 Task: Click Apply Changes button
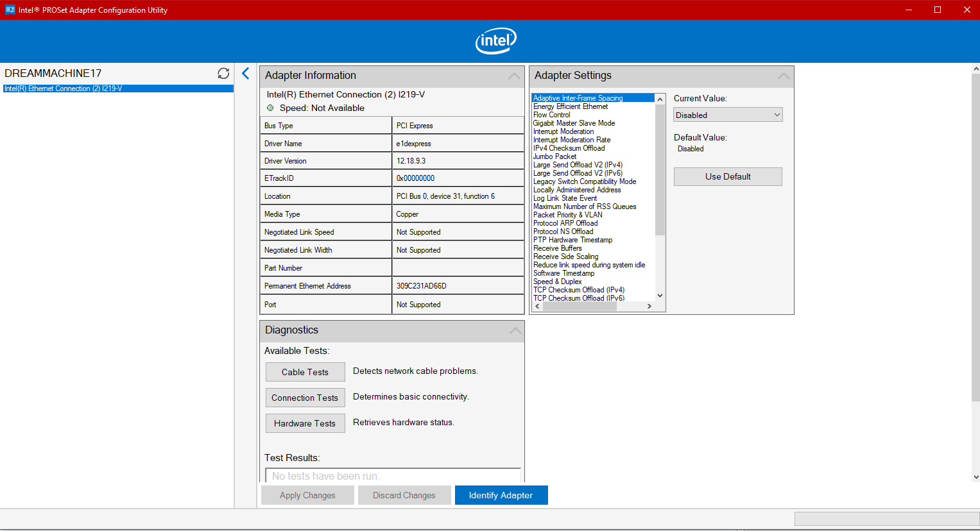(x=307, y=495)
